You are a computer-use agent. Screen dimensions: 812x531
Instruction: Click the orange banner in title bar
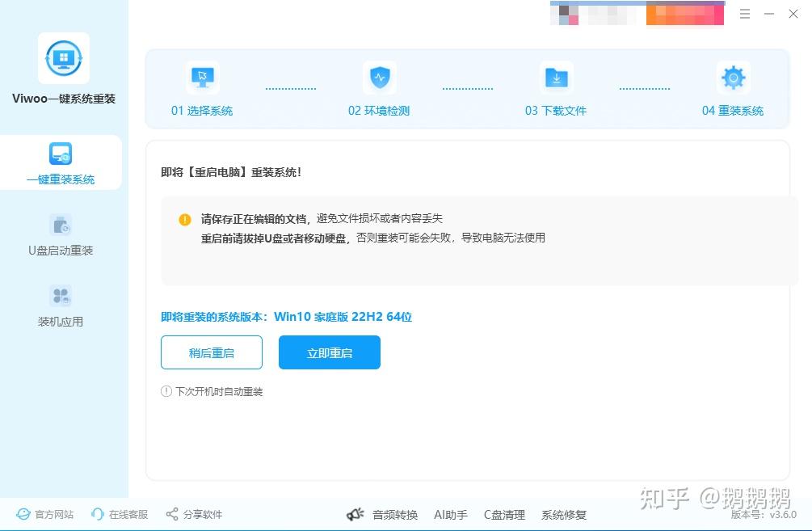[x=684, y=14]
